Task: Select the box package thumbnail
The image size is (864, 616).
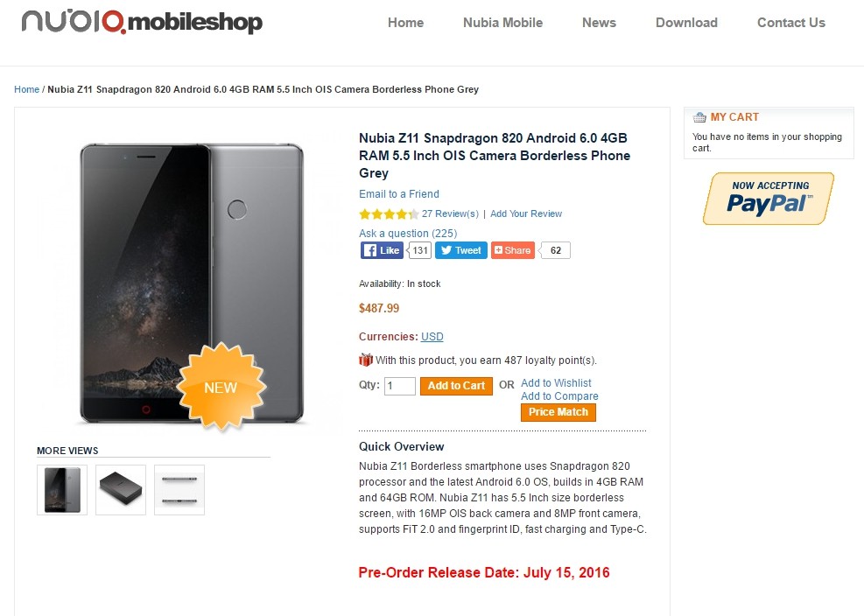Action: (121, 490)
